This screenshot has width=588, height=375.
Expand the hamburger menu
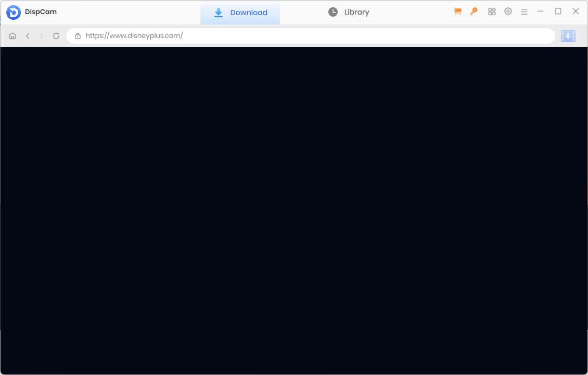coord(524,11)
